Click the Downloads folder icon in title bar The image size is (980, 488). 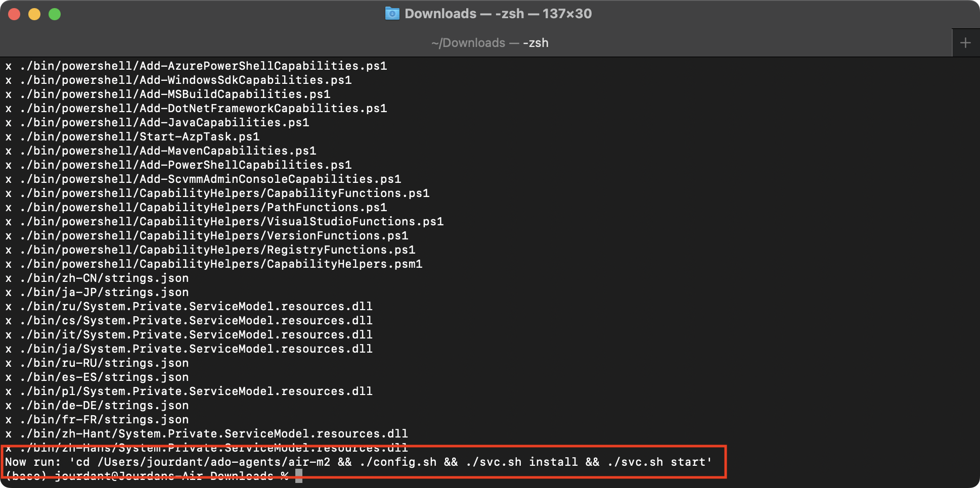pyautogui.click(x=392, y=14)
